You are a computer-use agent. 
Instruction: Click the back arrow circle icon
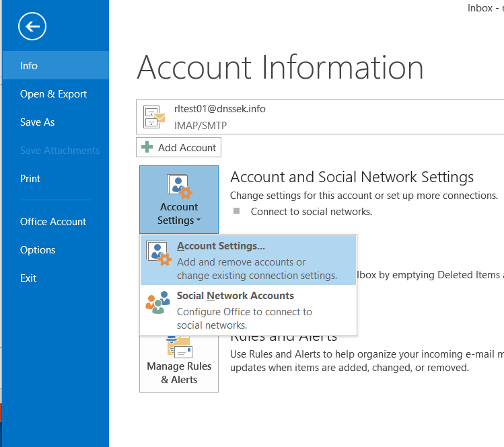[x=32, y=27]
